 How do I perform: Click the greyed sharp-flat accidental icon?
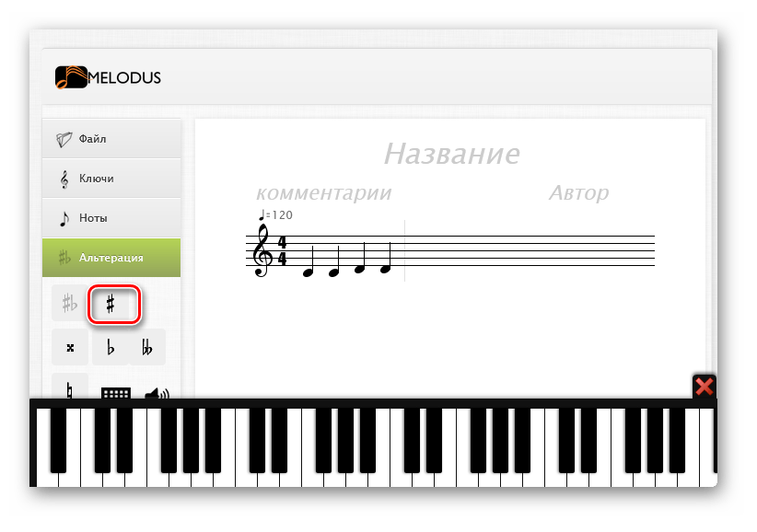70,304
